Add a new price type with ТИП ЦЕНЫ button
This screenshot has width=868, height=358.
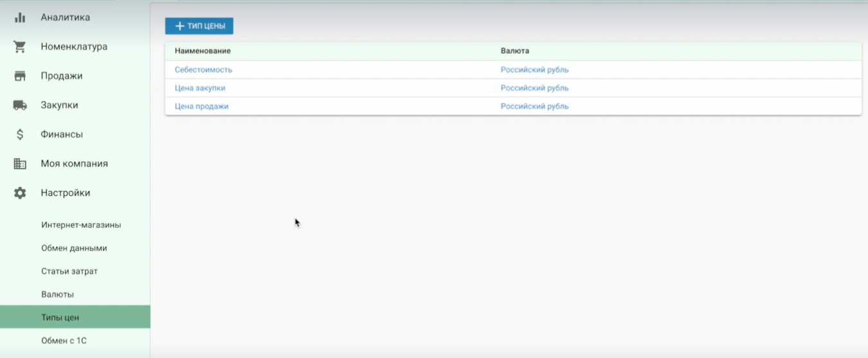(x=199, y=26)
